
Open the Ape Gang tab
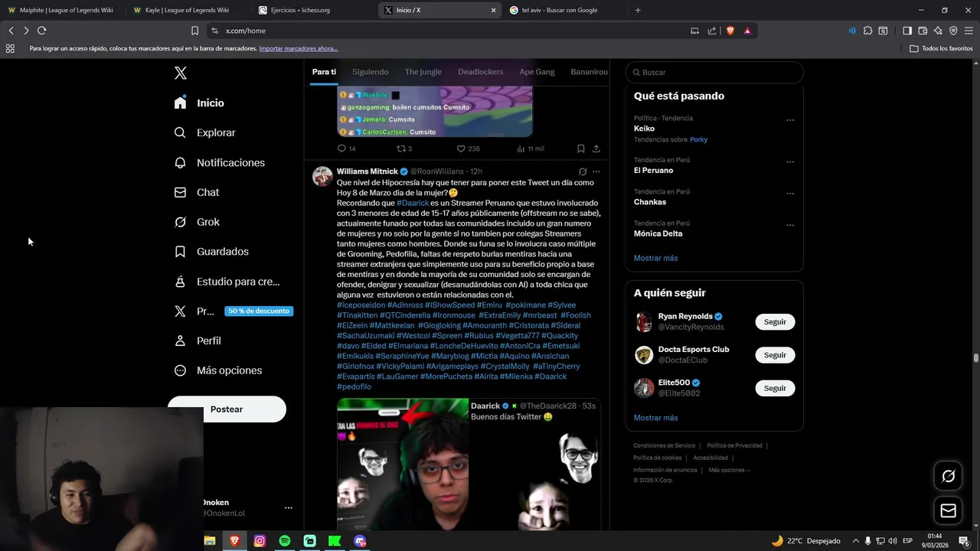click(x=537, y=72)
